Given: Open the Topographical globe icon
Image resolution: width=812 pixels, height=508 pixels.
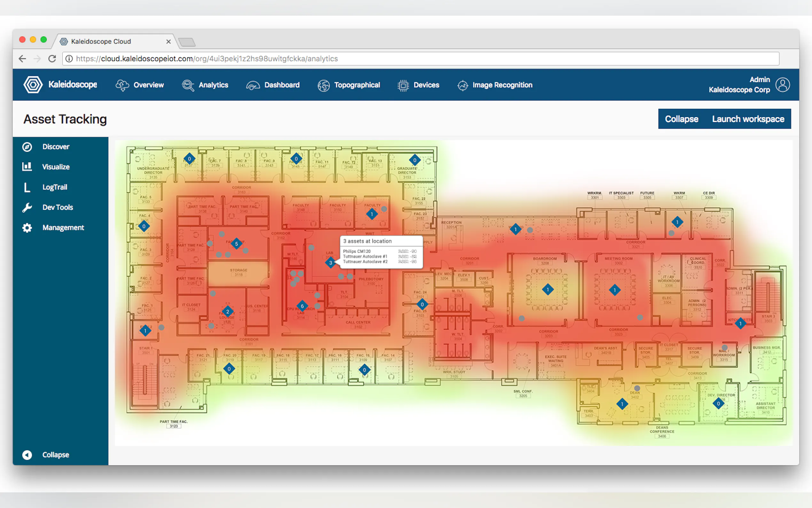Looking at the screenshot, I should [x=324, y=85].
